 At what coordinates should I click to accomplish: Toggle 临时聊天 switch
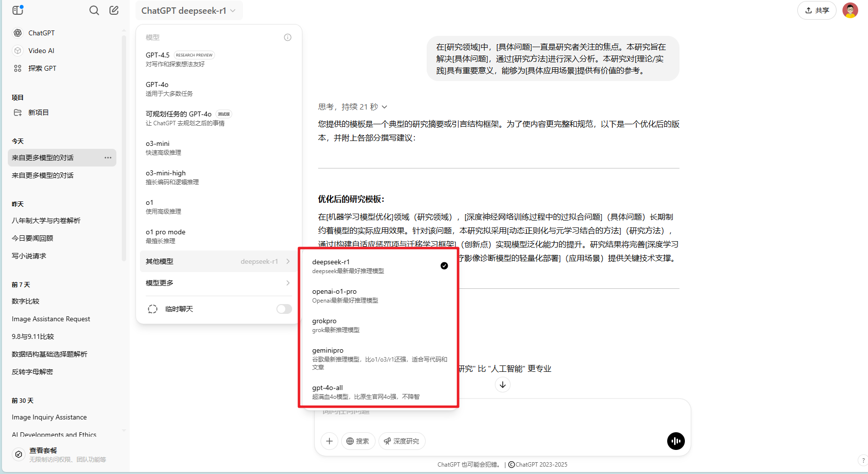point(284,309)
